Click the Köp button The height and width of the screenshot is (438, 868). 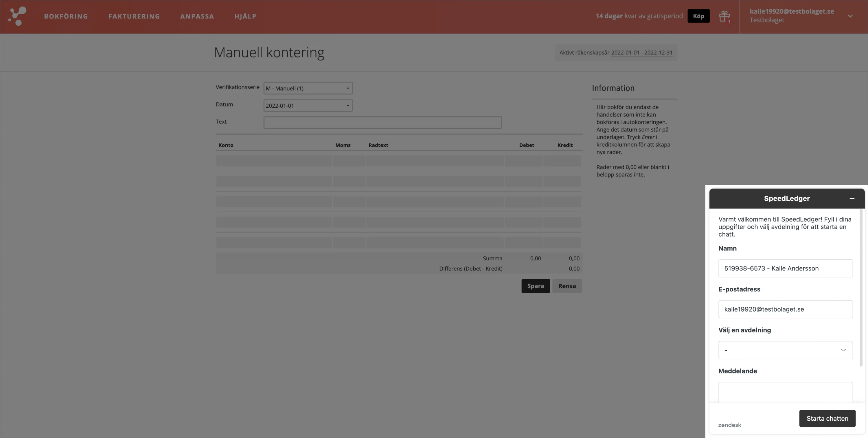pyautogui.click(x=698, y=16)
